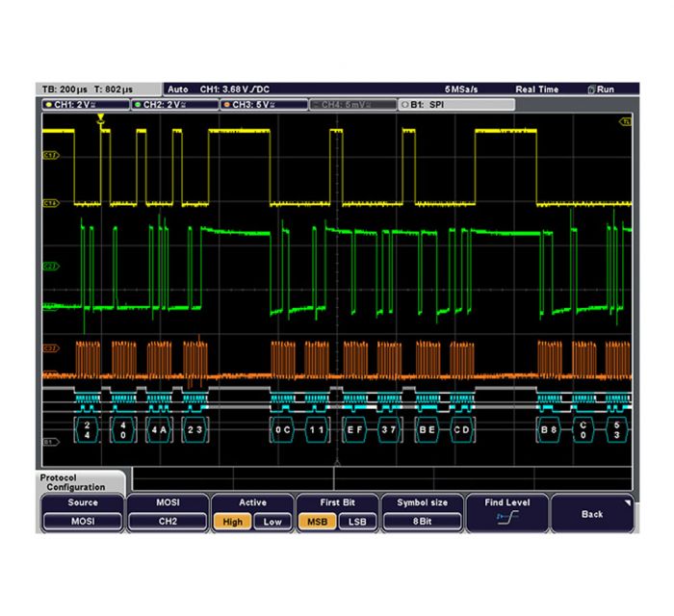The height and width of the screenshot is (616, 674).
Task: Click the B1 bus marker on left edge
Action: coord(49,442)
